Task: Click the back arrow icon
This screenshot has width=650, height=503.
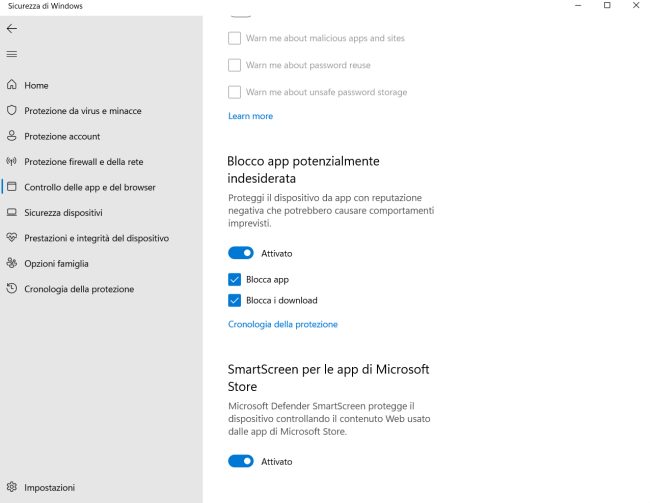Action: point(12,29)
